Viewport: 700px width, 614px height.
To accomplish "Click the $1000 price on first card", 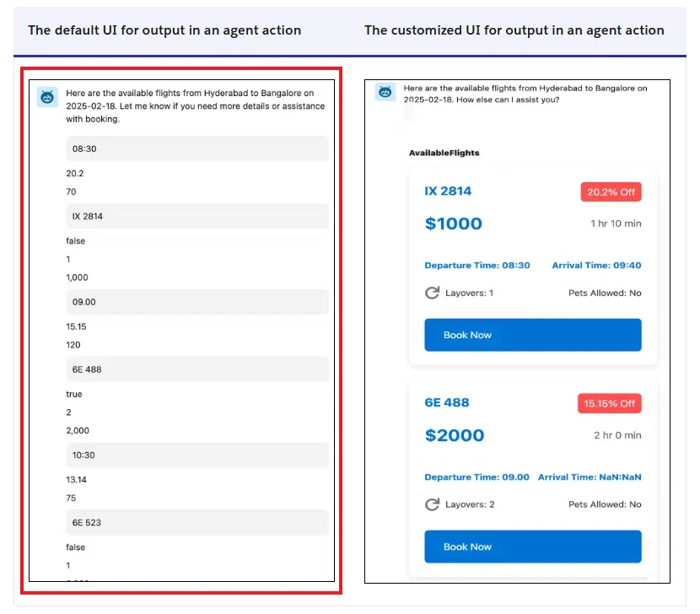I will pyautogui.click(x=453, y=224).
